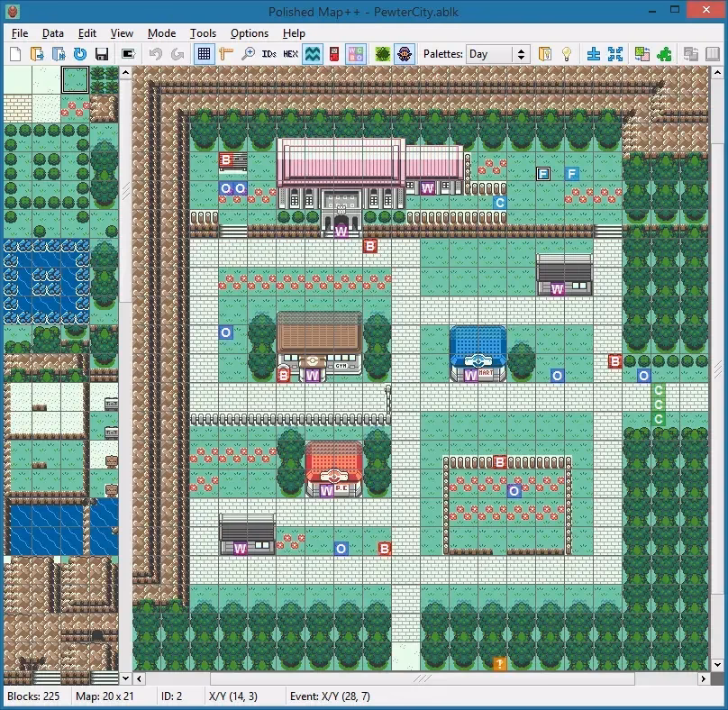Click the red Game Boy style icon

334,54
